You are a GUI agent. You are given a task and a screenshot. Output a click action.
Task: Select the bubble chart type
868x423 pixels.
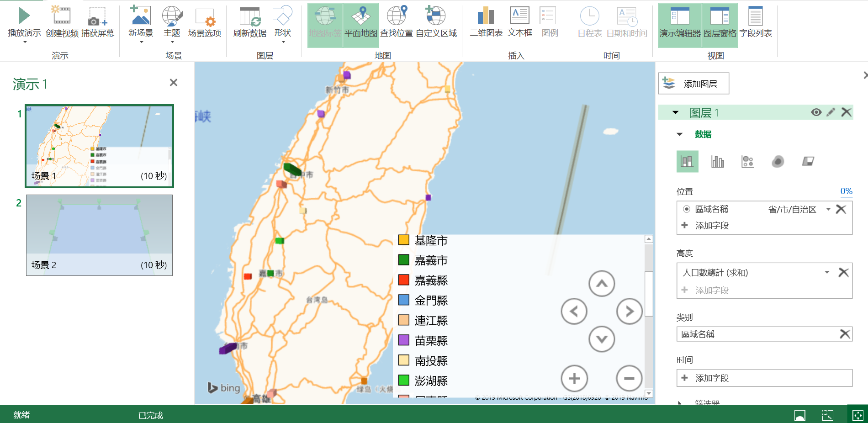point(747,161)
